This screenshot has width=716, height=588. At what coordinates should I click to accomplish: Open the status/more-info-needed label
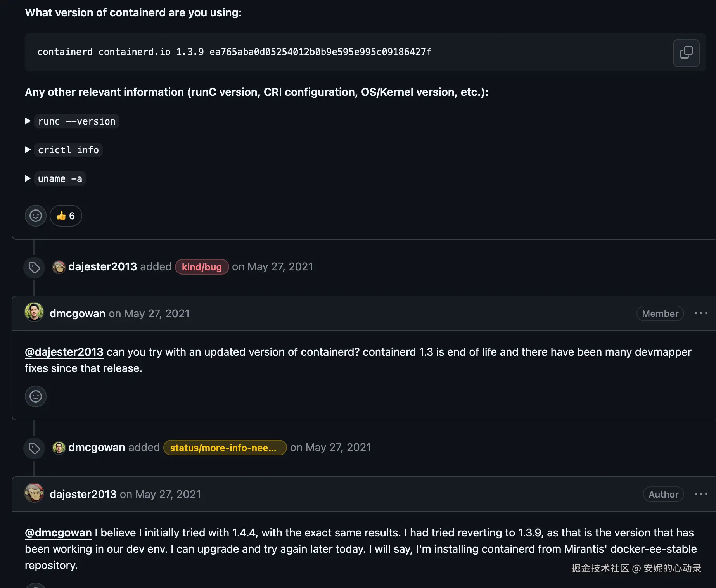225,448
